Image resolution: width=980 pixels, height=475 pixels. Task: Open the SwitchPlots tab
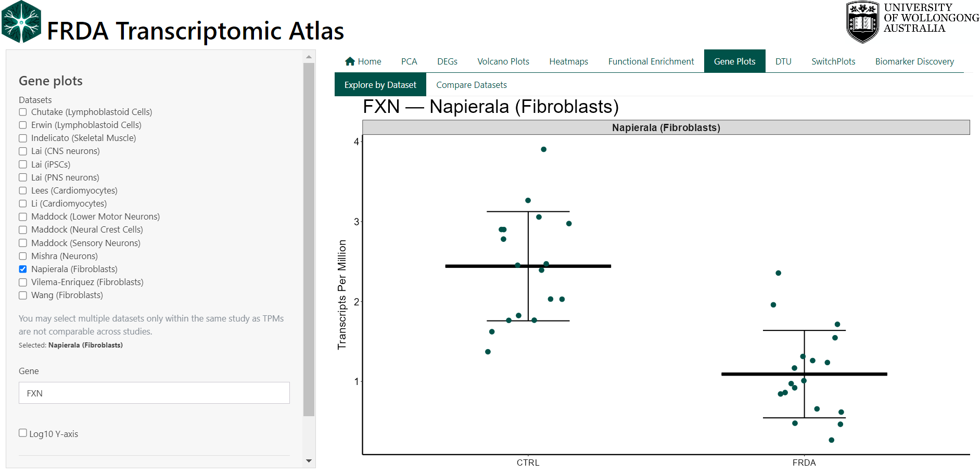pyautogui.click(x=833, y=61)
